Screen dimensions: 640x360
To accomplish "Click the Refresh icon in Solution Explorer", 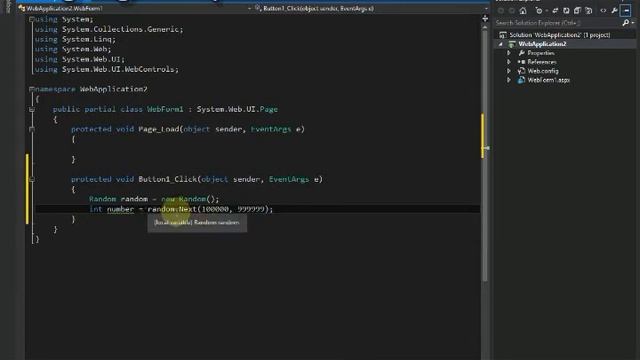I will click(566, 11).
